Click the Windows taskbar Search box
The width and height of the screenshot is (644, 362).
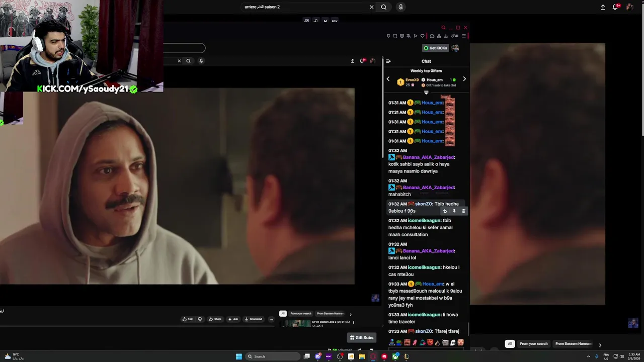[273, 356]
